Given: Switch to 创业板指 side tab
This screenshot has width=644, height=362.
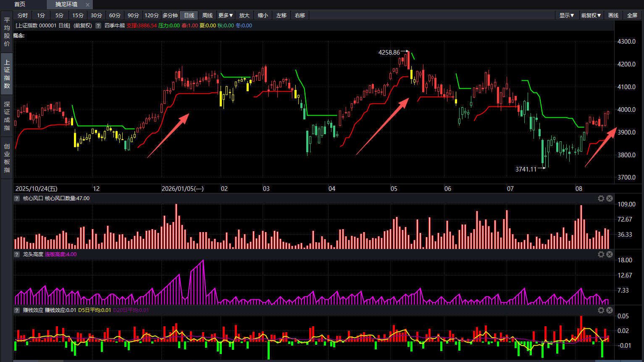Looking at the screenshot, I should click(7, 158).
